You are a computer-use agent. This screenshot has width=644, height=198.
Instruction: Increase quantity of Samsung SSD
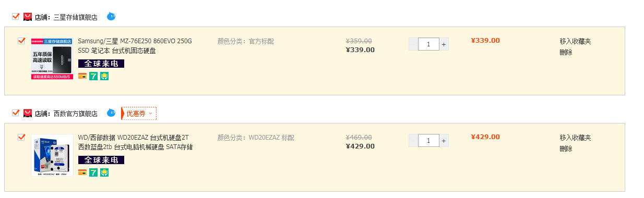pos(444,44)
